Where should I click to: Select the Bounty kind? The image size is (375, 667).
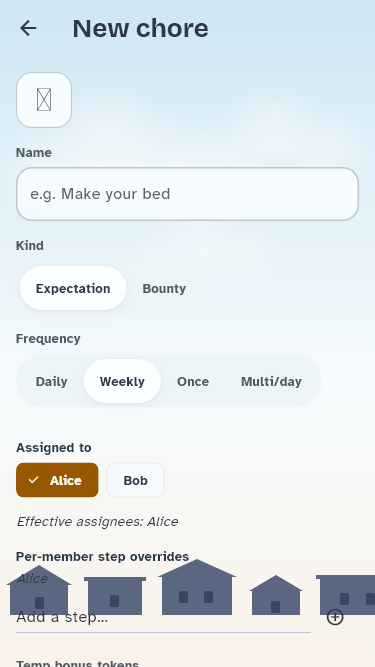pos(164,288)
